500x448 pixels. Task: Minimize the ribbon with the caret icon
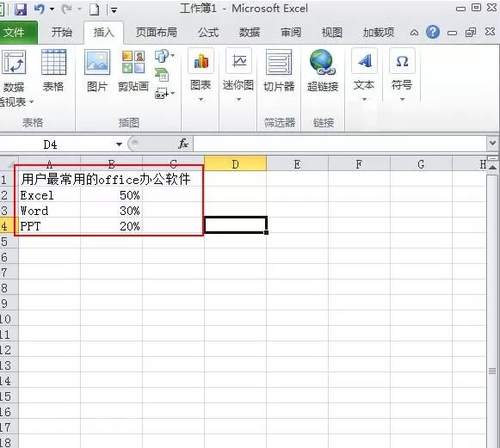pos(414,33)
